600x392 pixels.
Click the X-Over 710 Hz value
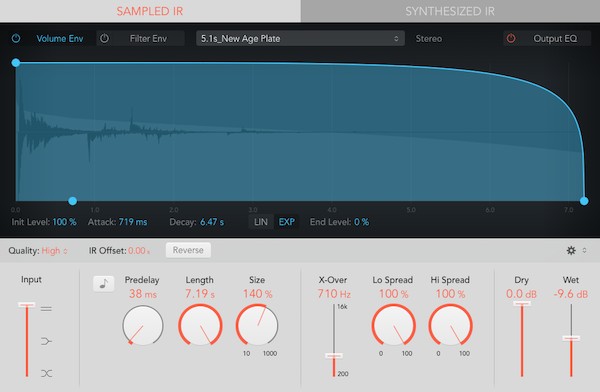click(334, 294)
